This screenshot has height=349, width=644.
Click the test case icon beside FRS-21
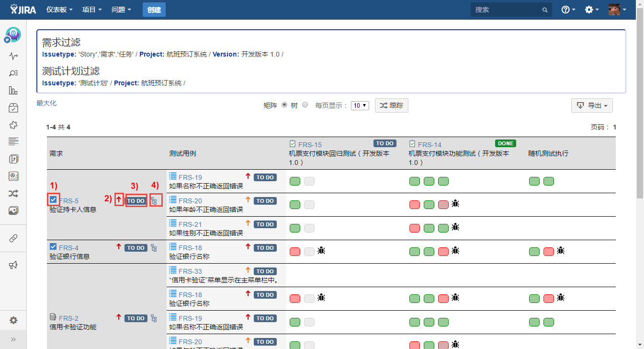point(173,224)
